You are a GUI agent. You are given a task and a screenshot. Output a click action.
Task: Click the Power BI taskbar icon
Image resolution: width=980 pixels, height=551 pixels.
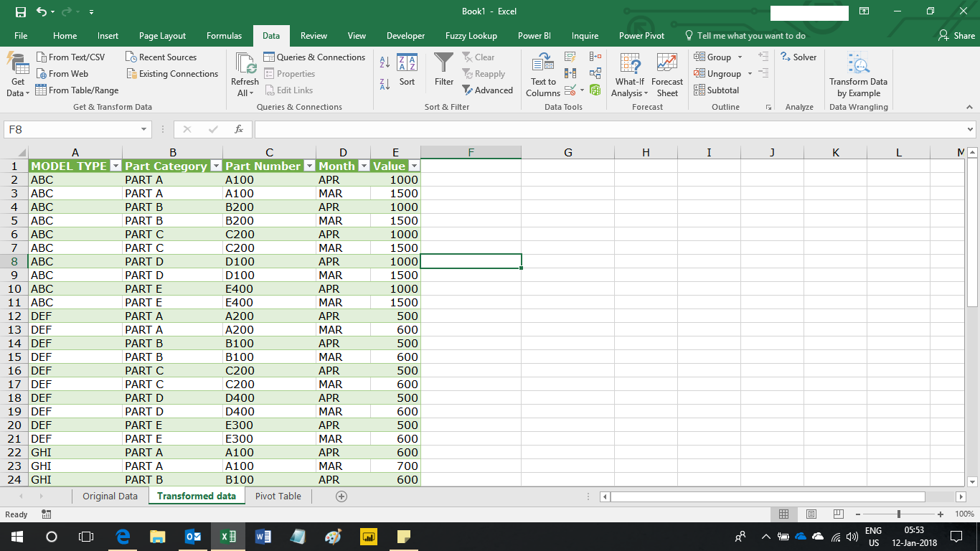pos(369,536)
